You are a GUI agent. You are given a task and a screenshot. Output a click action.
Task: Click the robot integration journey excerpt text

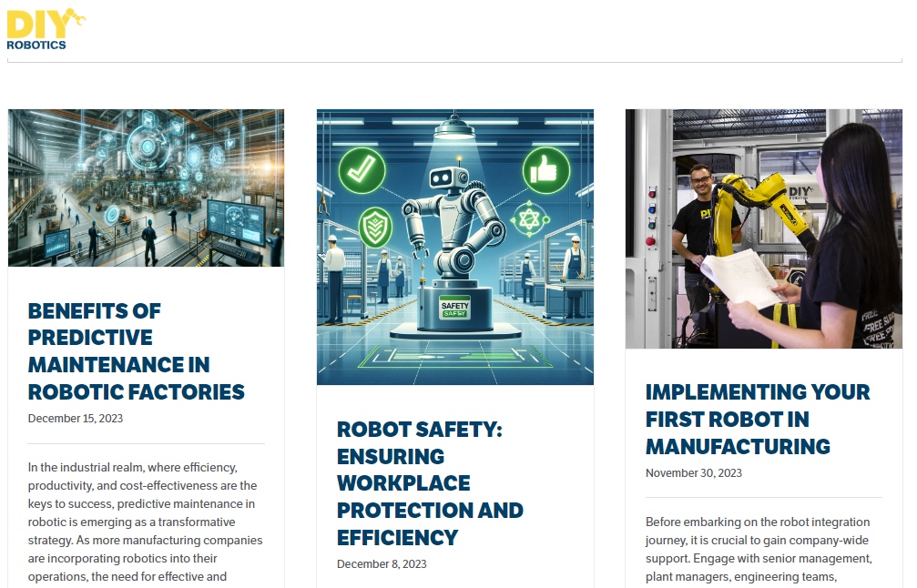pyautogui.click(x=759, y=549)
